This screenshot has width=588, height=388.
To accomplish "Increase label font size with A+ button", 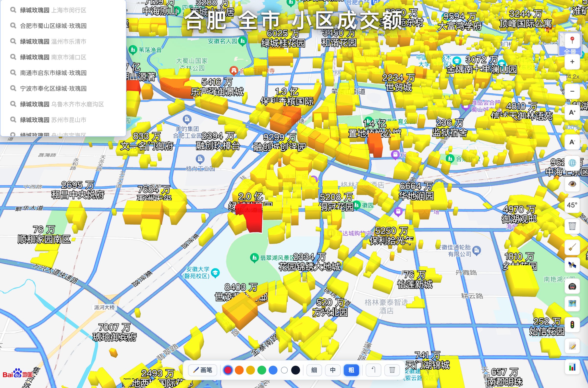I will tap(572, 113).
